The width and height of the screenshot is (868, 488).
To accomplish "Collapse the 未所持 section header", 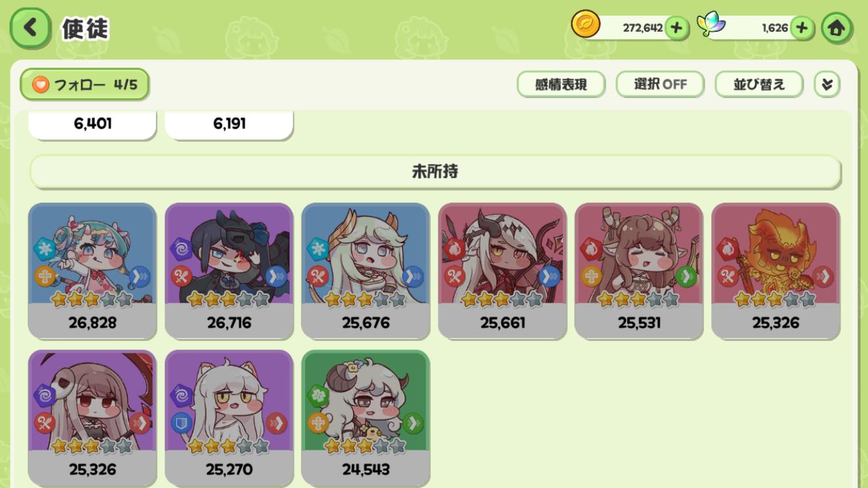I will click(435, 172).
